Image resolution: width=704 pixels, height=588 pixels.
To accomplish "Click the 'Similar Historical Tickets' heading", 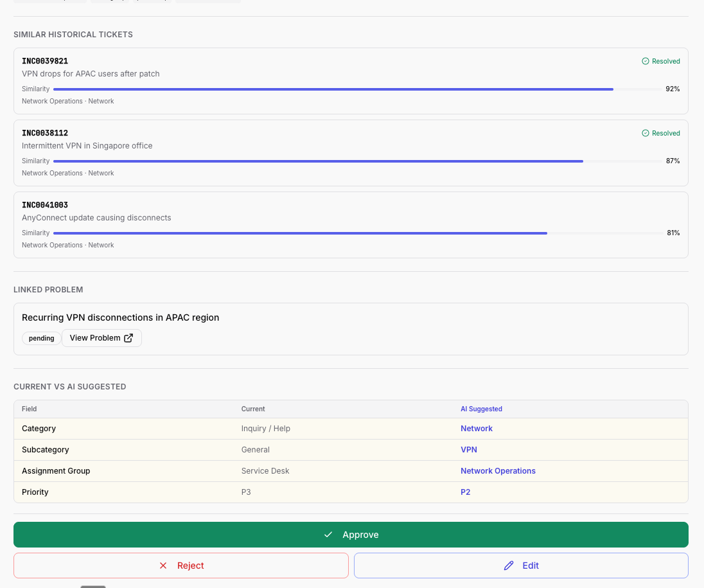I will (x=73, y=35).
